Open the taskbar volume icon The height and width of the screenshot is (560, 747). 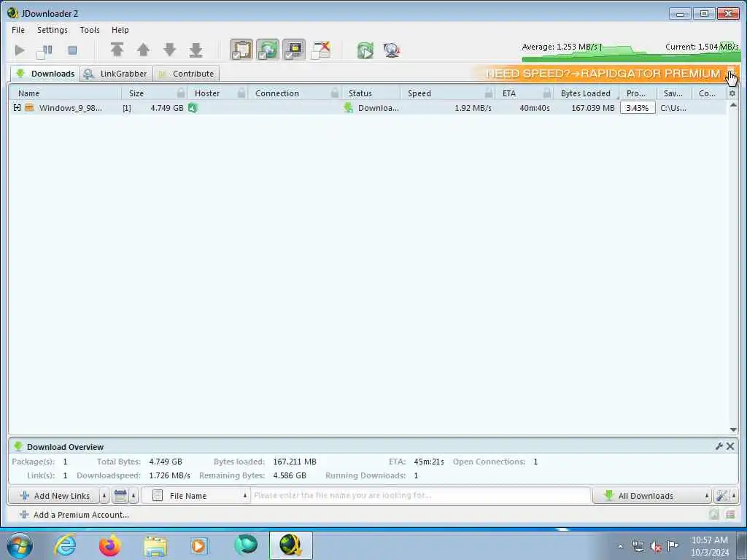(x=656, y=546)
